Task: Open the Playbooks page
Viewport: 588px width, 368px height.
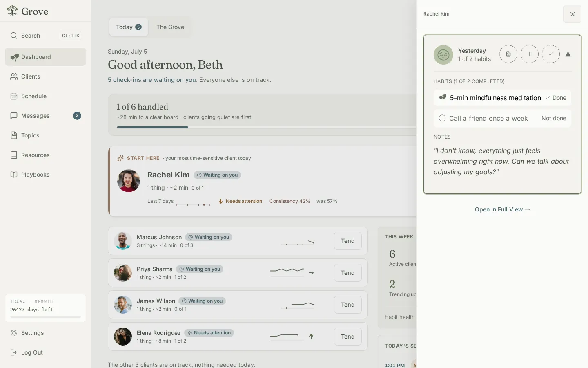Action: tap(45, 175)
